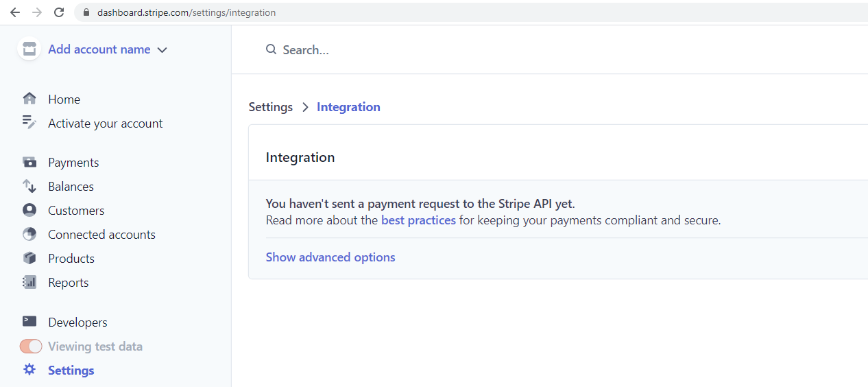This screenshot has height=387, width=868.
Task: Open the Balances section
Action: tap(71, 187)
